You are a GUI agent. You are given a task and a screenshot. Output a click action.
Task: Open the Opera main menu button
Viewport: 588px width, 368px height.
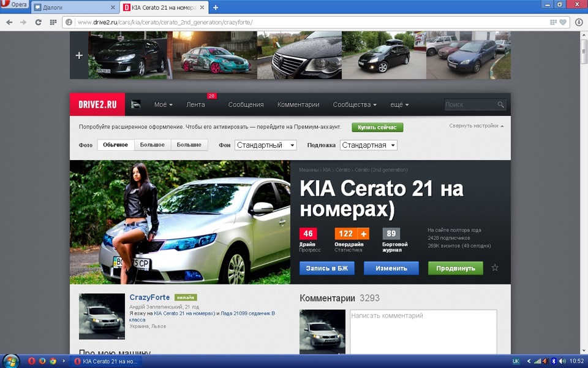(x=14, y=5)
